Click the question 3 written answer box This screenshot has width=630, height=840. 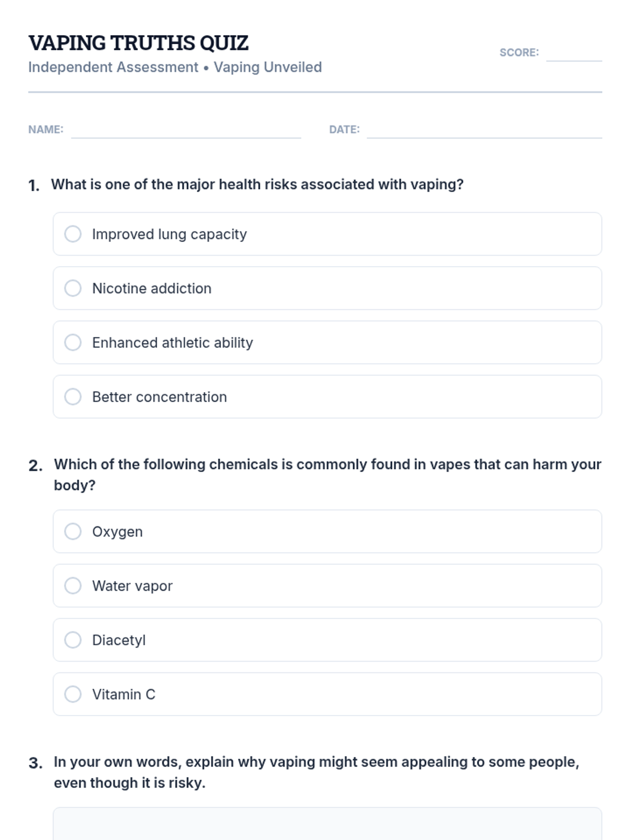pos(327,824)
